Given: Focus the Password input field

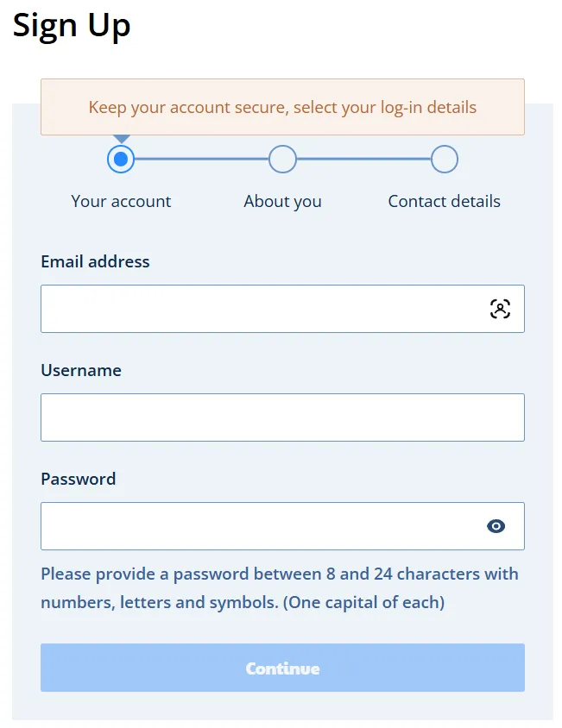Looking at the screenshot, I should click(x=259, y=526).
